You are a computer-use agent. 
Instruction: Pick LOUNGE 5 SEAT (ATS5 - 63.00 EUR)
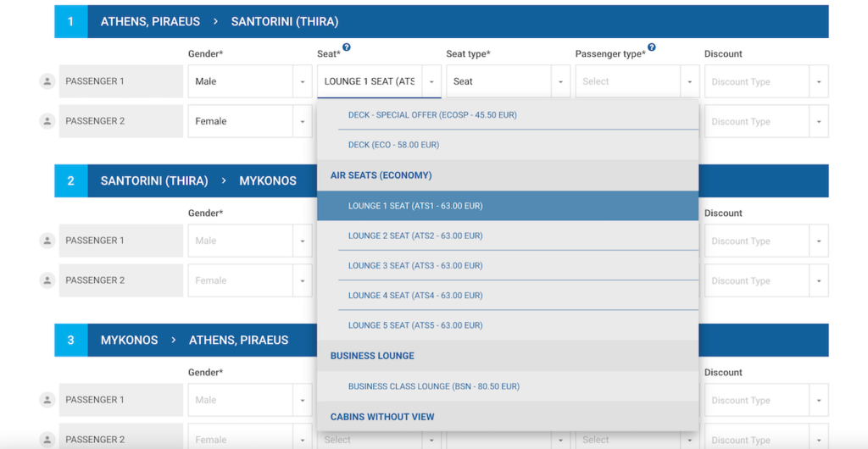508,325
